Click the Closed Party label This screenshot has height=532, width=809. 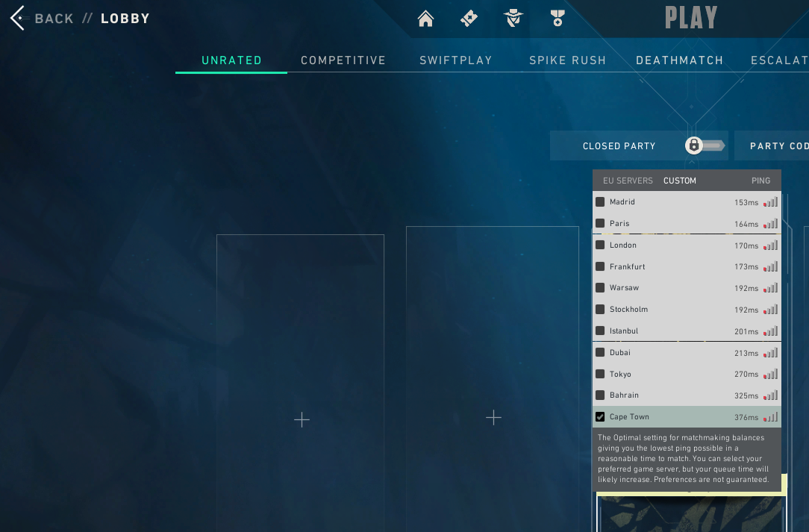[619, 146]
